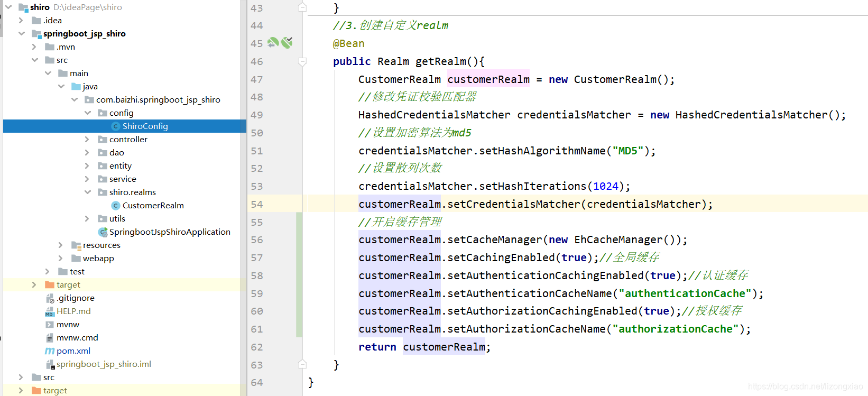868x396 pixels.
Task: Select the .gitignore file
Action: point(76,298)
